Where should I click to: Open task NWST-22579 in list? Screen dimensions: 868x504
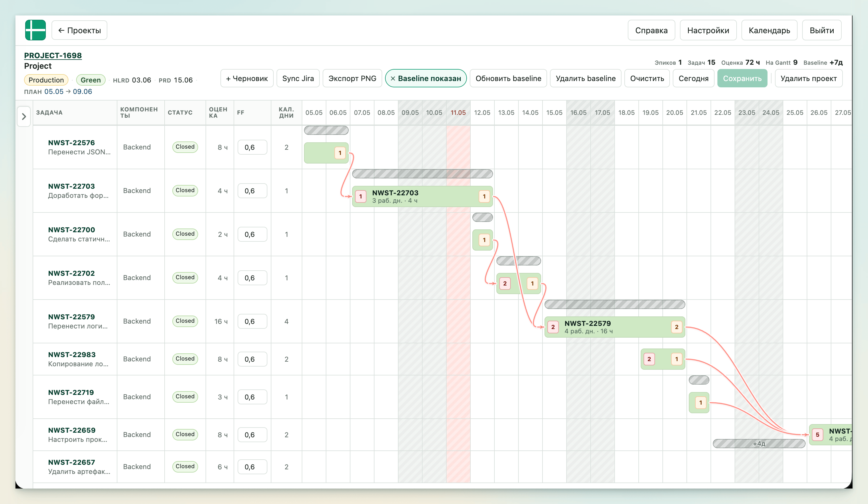pyautogui.click(x=71, y=317)
